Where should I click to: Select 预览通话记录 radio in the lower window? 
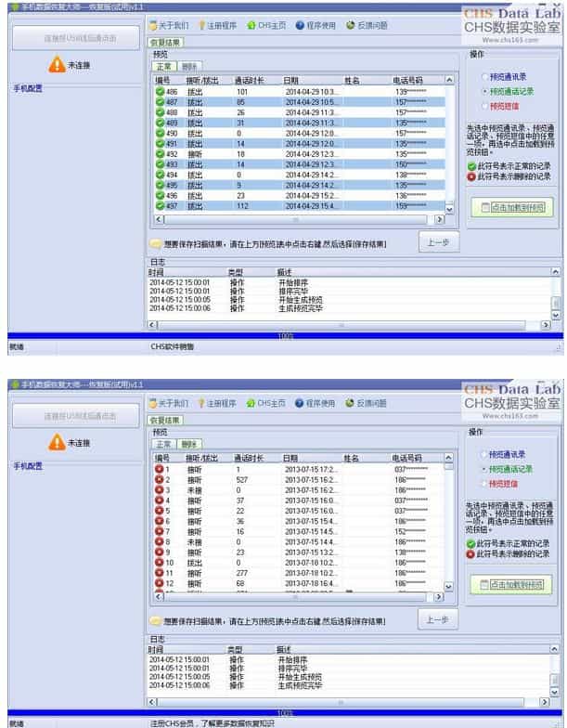(x=484, y=469)
